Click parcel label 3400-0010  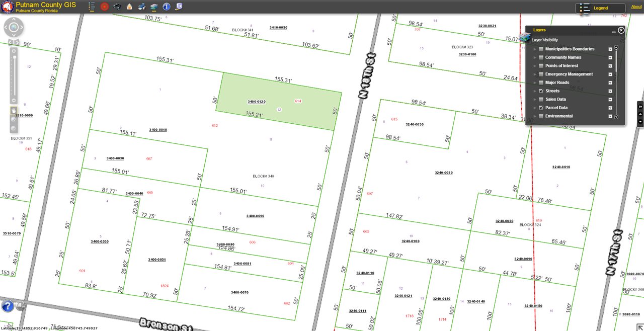point(158,130)
